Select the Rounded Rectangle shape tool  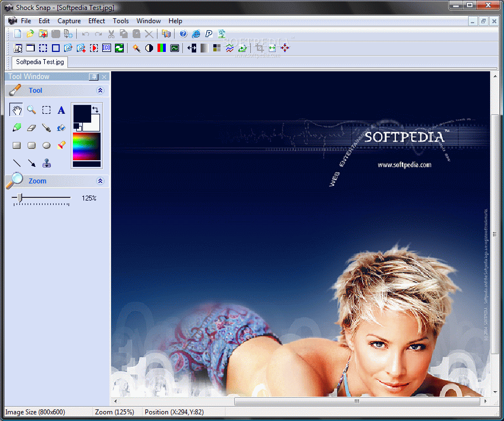[32, 146]
